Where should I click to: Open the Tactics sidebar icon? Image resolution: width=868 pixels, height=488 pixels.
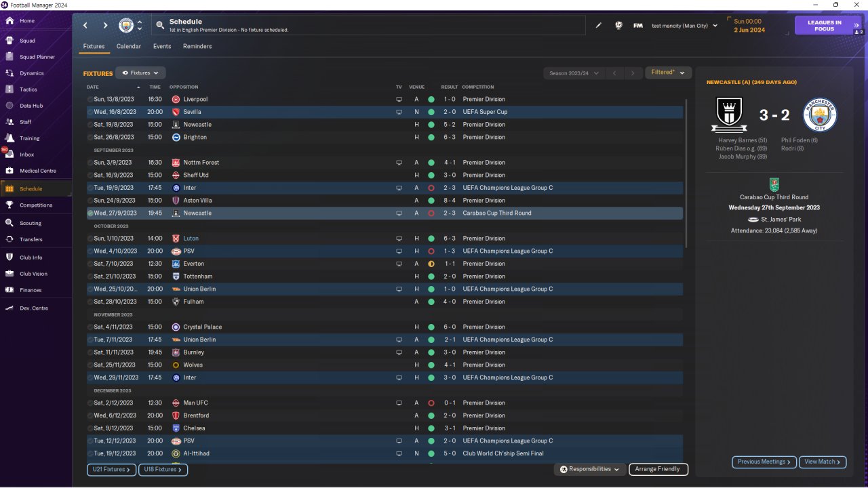tap(9, 89)
